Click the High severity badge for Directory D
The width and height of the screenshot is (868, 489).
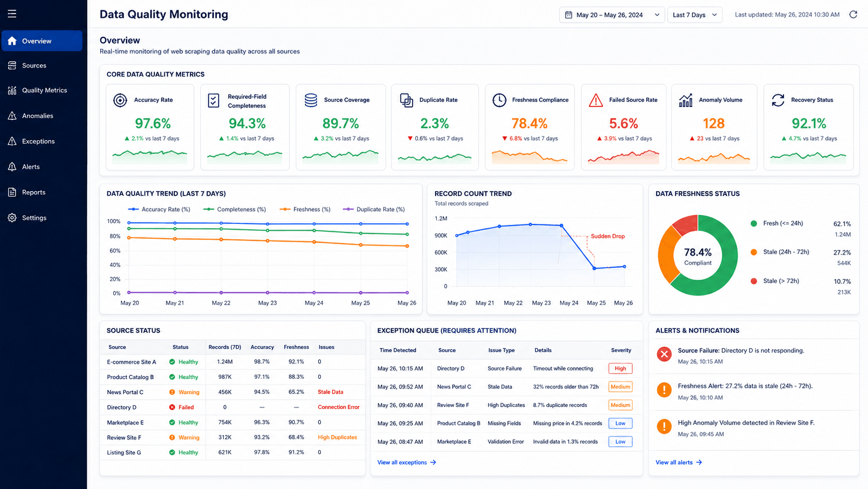[620, 368]
